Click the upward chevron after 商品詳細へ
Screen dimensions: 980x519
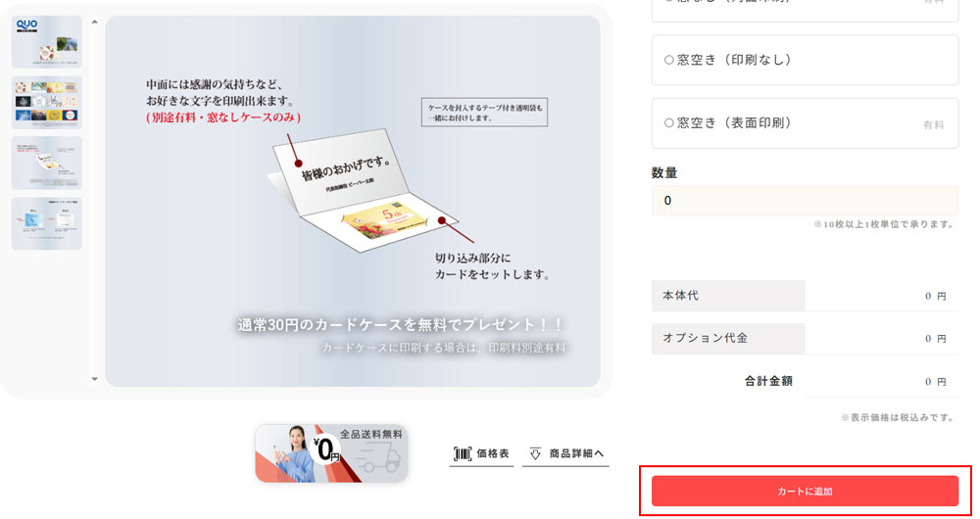599,453
